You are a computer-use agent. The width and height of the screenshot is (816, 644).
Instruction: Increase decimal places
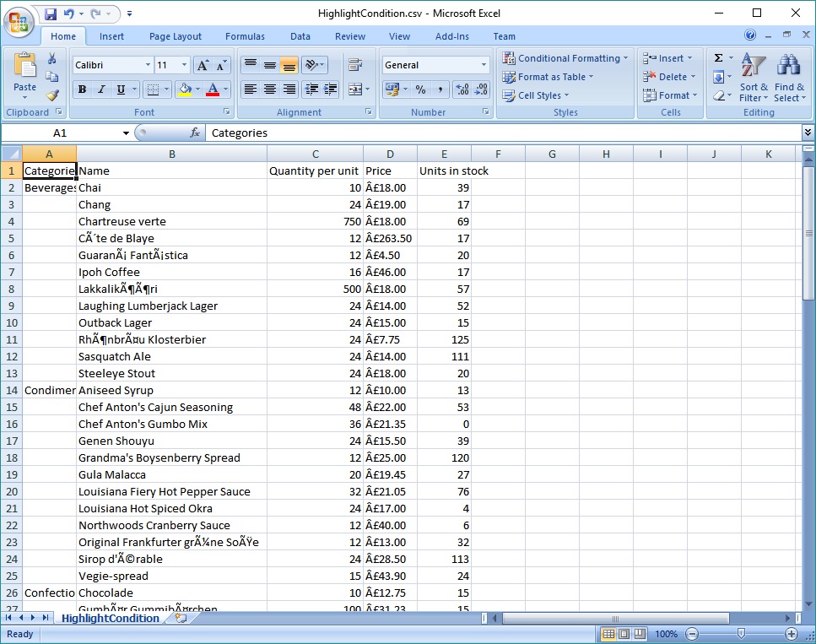click(x=462, y=89)
